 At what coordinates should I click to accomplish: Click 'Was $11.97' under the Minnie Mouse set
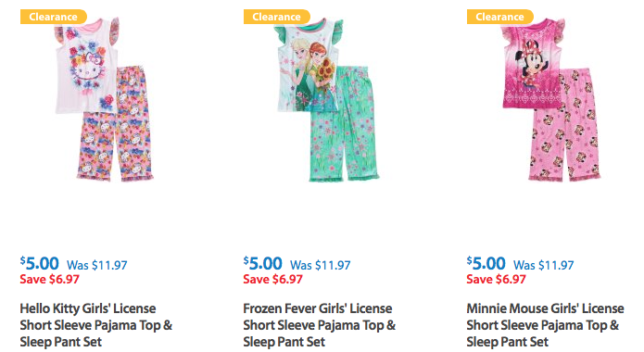543,265
